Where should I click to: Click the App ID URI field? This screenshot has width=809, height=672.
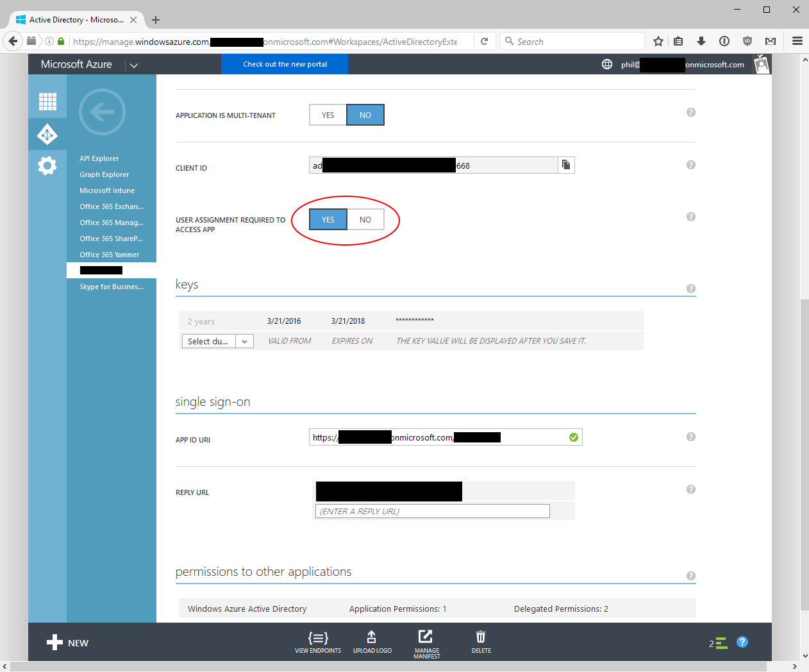[446, 437]
